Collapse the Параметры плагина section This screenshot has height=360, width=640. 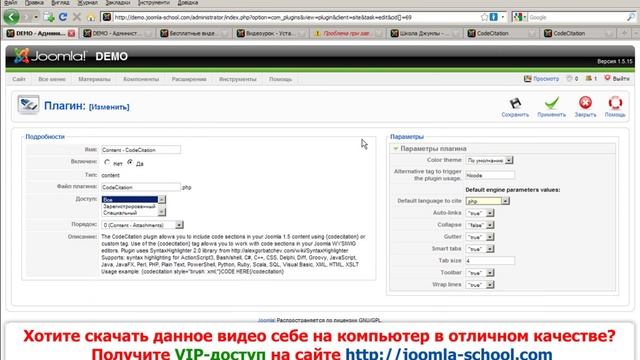[x=396, y=149]
